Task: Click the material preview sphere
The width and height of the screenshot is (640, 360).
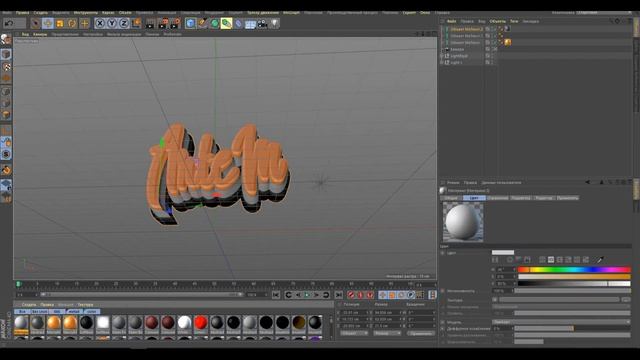Action: pyautogui.click(x=463, y=222)
